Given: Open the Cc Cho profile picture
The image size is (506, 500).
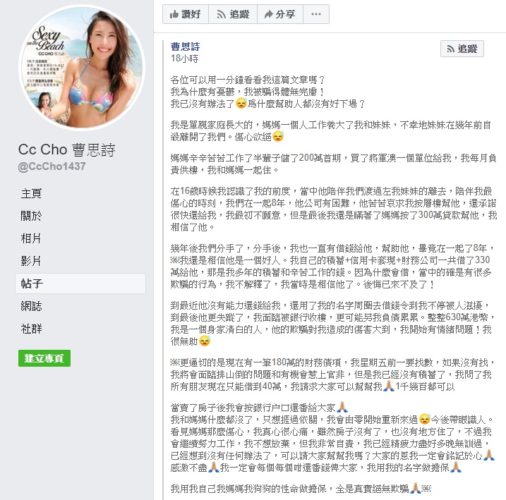Looking at the screenshot, I should [x=82, y=68].
